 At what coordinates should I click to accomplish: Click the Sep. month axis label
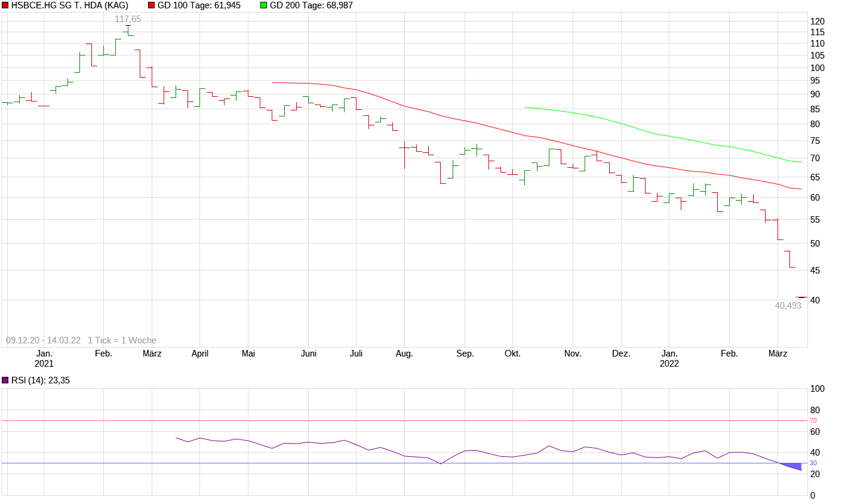point(465,354)
